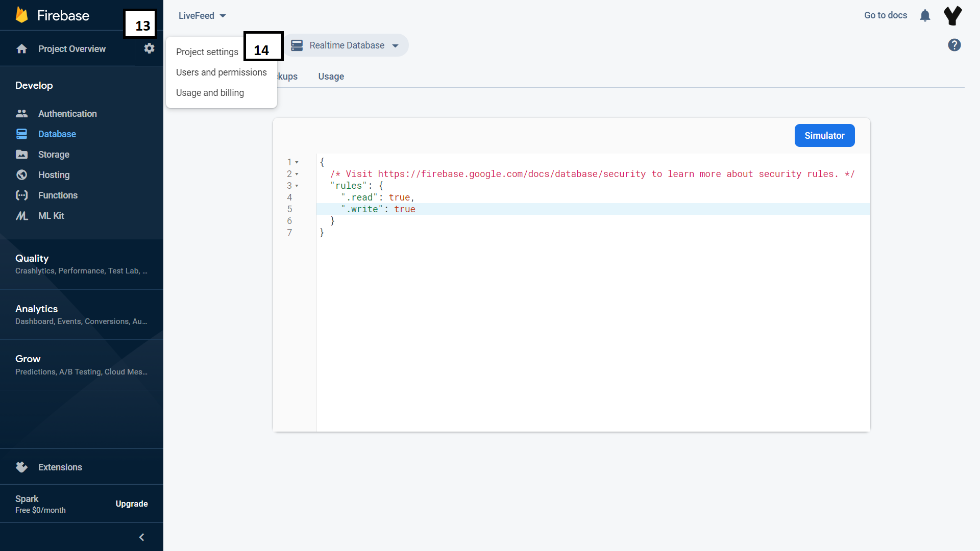Expand the Quality section
Screen dimensions: 980x551
pos(82,264)
